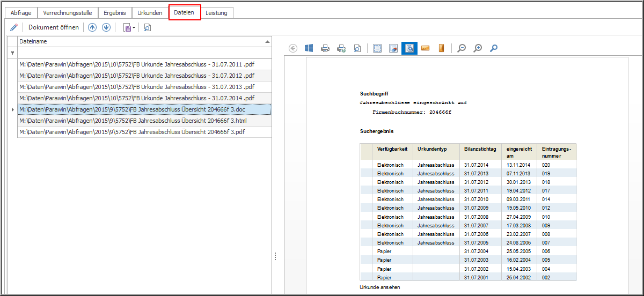Click the horizontal ruler icon

pos(426,48)
